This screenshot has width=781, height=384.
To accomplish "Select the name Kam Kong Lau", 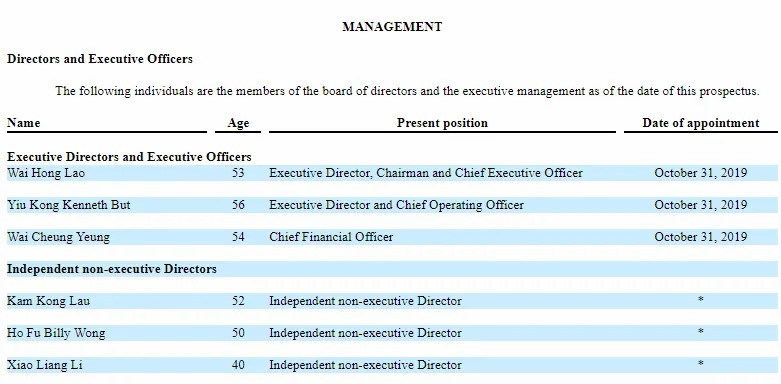I will tap(48, 301).
